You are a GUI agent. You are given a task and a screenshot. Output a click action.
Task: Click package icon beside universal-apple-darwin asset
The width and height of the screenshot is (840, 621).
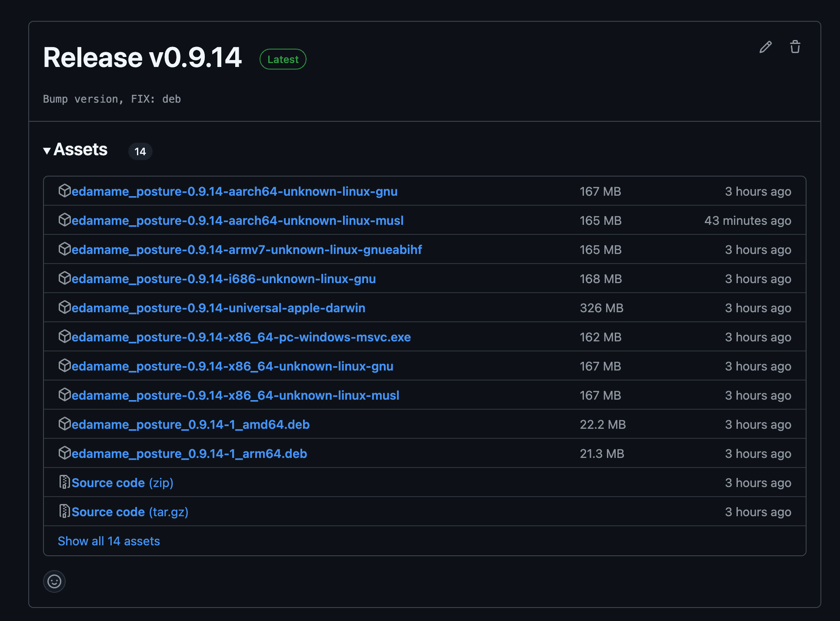(x=64, y=307)
